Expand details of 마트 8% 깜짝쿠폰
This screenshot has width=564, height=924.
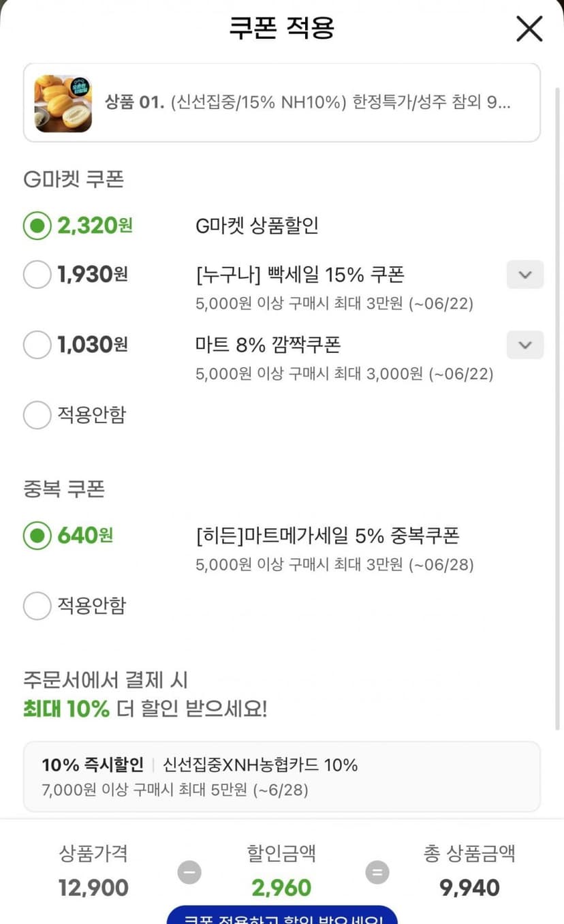point(524,345)
